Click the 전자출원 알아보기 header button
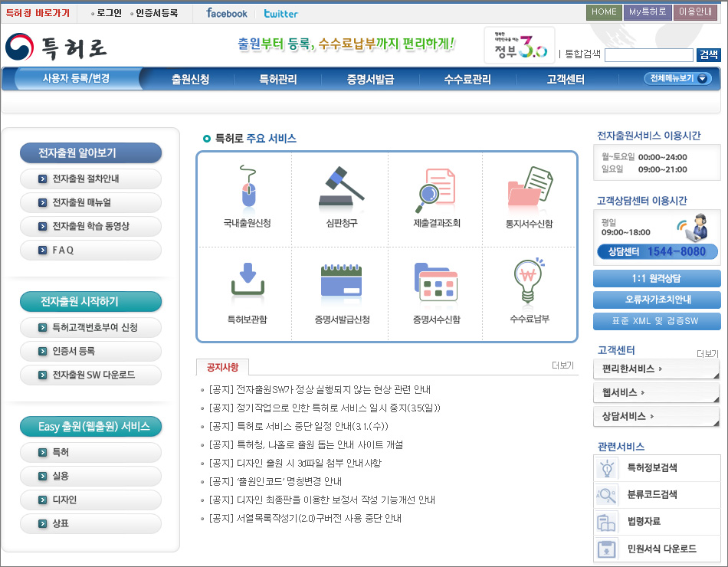728x567 pixels. coord(90,152)
